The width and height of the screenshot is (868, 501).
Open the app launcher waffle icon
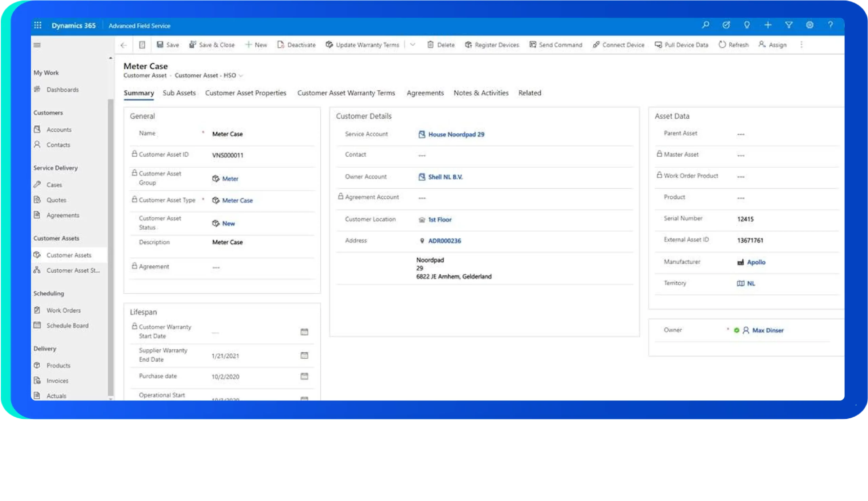click(38, 25)
